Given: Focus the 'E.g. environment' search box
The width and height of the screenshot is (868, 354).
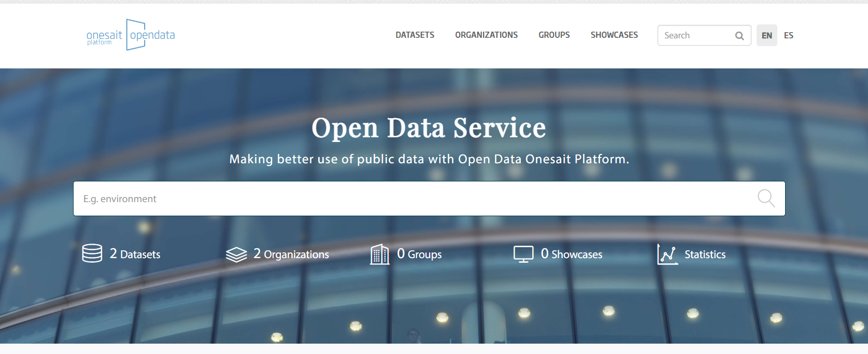Looking at the screenshot, I should pyautogui.click(x=429, y=199).
